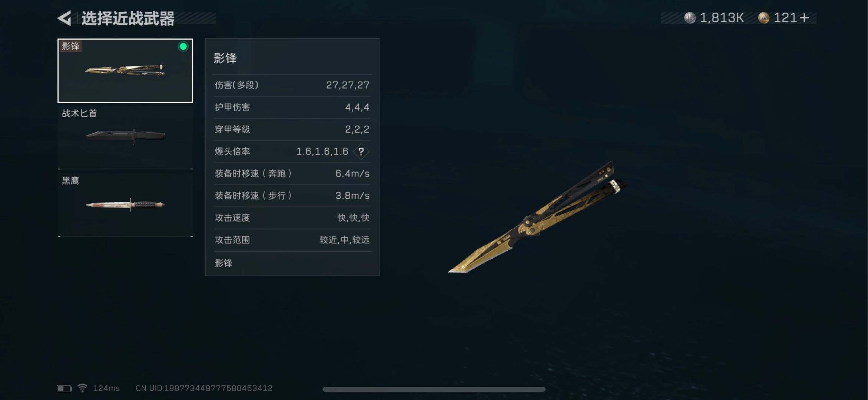
Task: Open the 爆头倍率 question mark help
Action: 361,151
